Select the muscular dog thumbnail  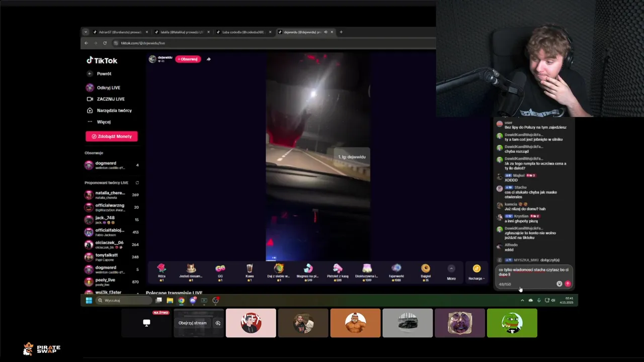point(355,323)
